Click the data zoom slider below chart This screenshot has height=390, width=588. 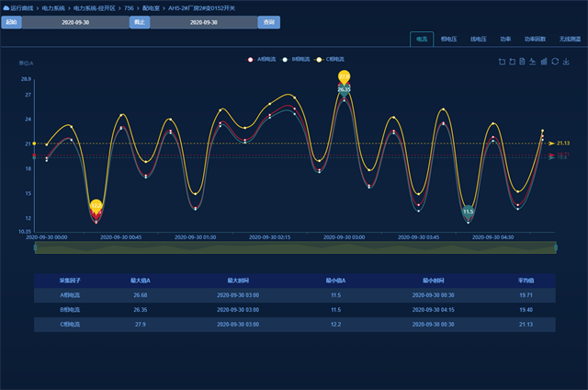pos(295,247)
